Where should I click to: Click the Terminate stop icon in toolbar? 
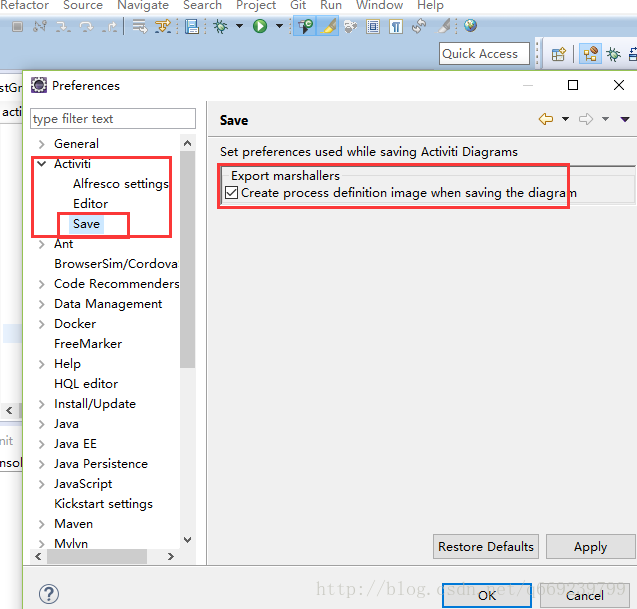[17, 27]
